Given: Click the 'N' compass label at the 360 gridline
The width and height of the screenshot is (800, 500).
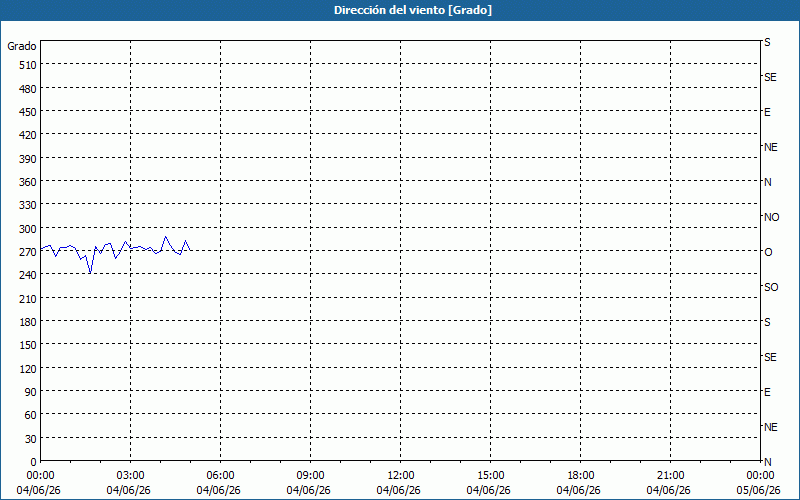Looking at the screenshot, I should 767,182.
